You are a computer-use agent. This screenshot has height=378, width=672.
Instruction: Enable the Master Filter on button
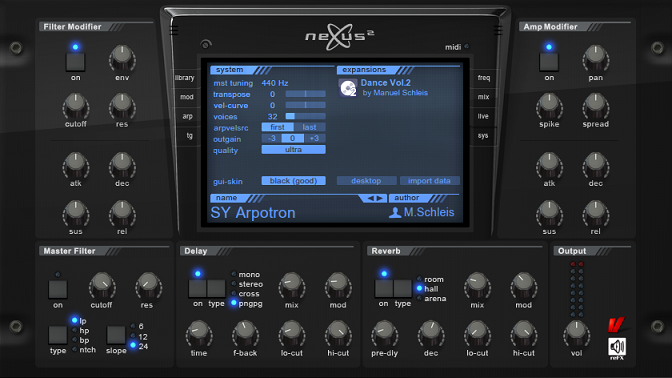click(x=58, y=289)
